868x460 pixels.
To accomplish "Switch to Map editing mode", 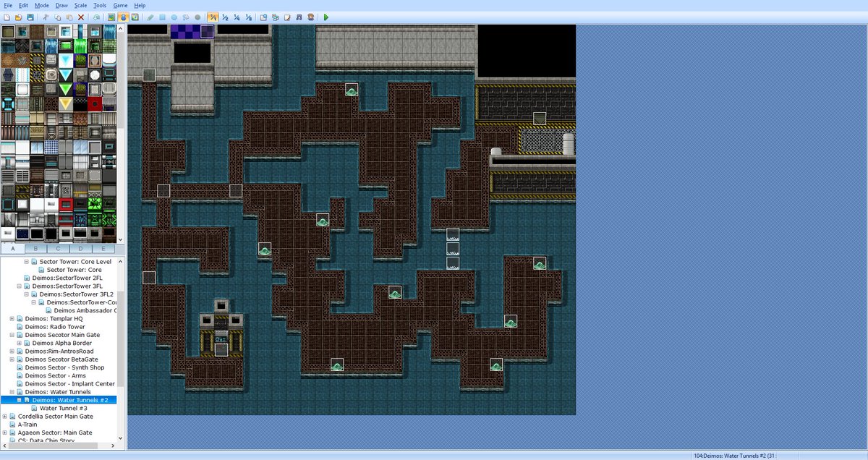I will (111, 17).
